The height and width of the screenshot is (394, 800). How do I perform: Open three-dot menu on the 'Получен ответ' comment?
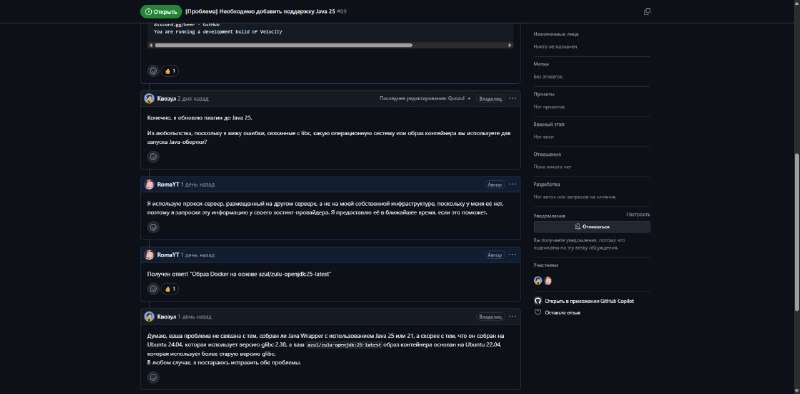pos(512,255)
